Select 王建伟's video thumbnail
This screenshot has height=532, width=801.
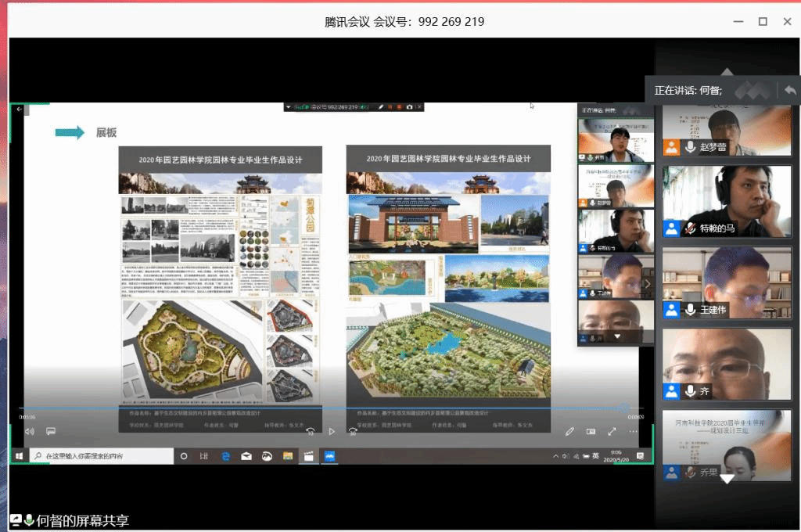click(x=727, y=282)
